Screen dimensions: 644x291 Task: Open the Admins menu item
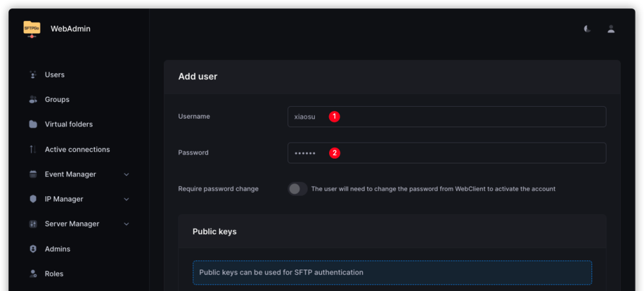click(x=57, y=249)
